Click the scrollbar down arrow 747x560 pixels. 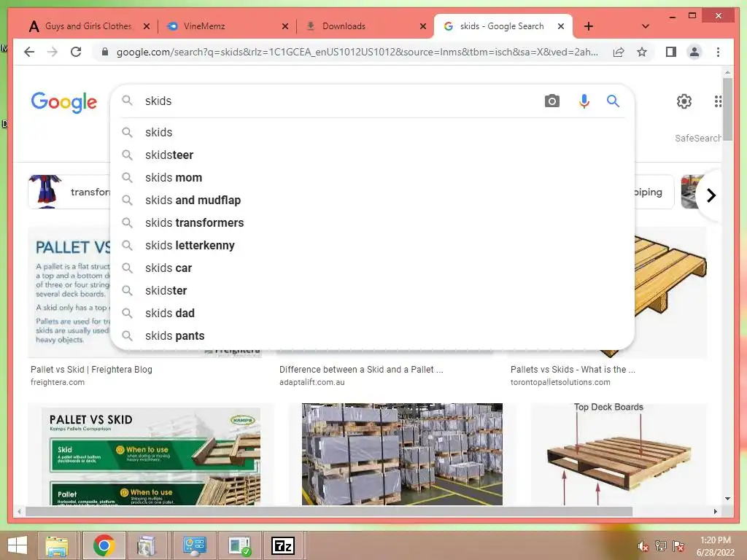coord(727,499)
